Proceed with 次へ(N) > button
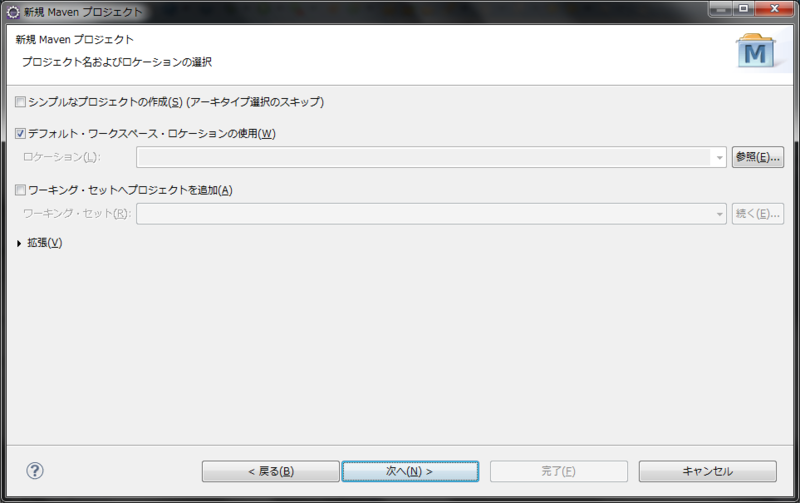Screen dimensions: 800x503 tap(410, 471)
